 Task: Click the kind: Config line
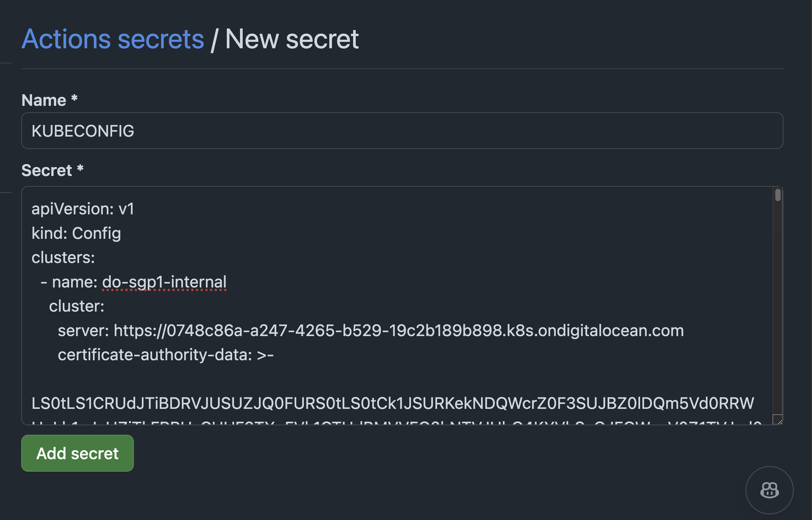[x=76, y=233]
